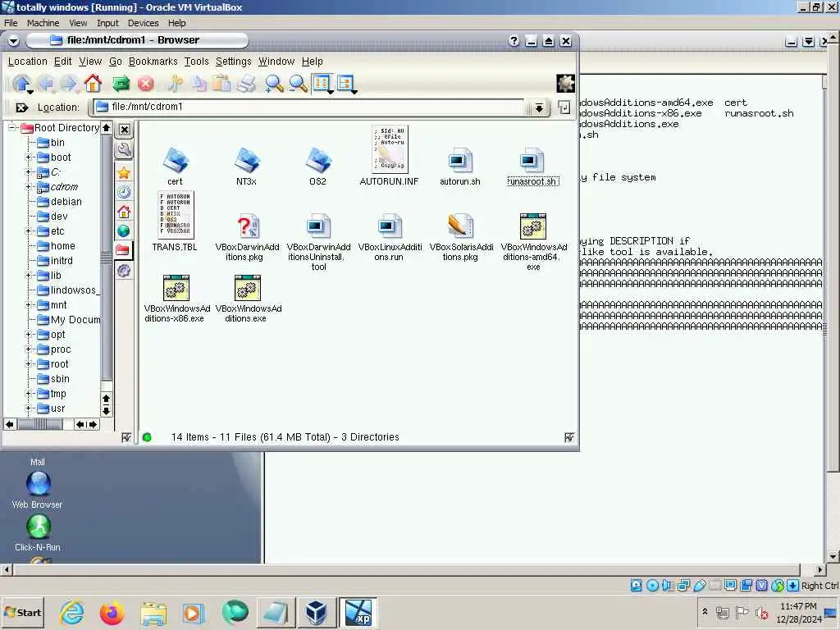Reload the current folder view
840x630 pixels.
point(121,84)
